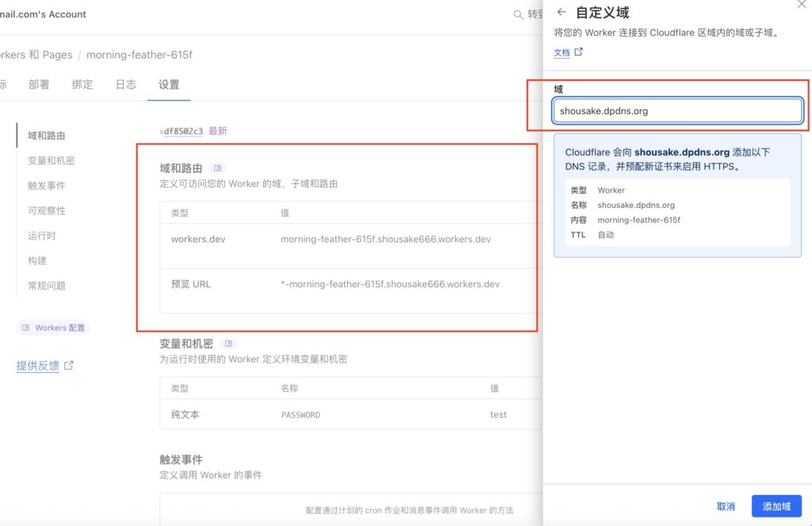Go back using the arrow beside 自定义域
The height and width of the screenshot is (526, 812).
(x=561, y=12)
